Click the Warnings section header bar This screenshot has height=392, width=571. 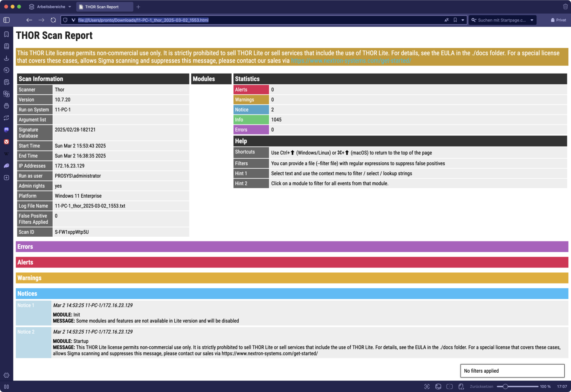click(292, 278)
